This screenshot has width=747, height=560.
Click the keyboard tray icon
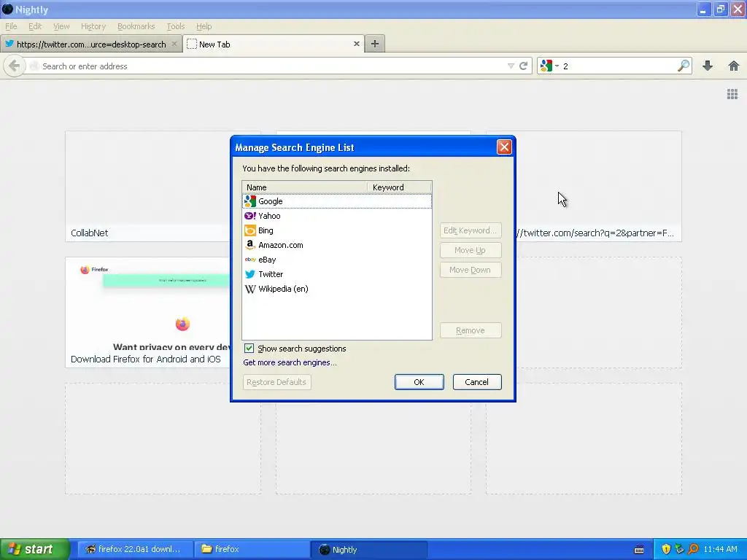tap(639, 550)
